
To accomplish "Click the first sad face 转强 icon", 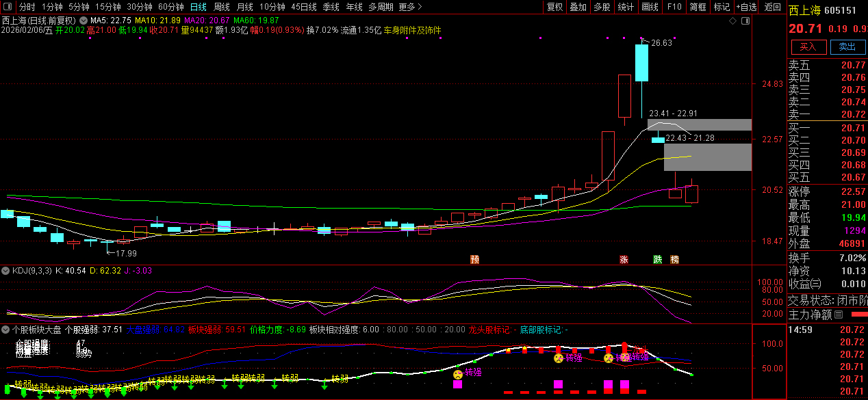I will click(457, 373).
